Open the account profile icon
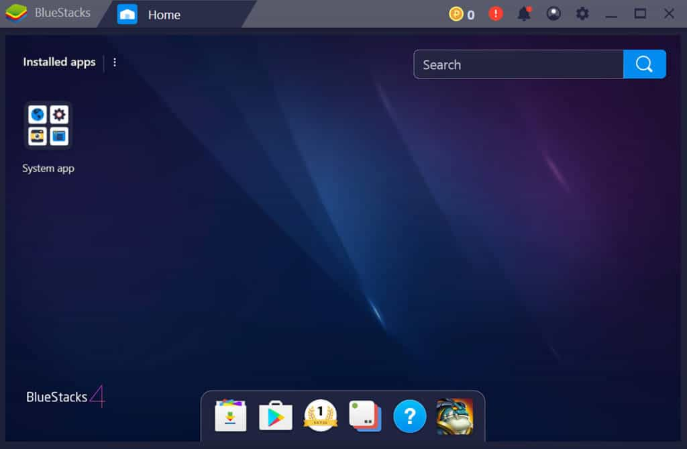This screenshot has height=449, width=687. pos(553,14)
